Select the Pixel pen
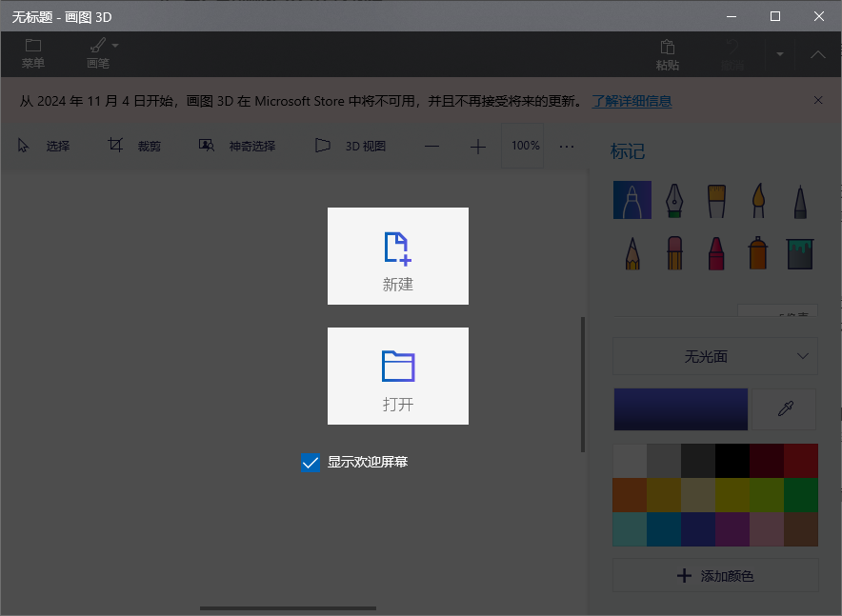Viewport: 842px width, 616px height. [799, 200]
